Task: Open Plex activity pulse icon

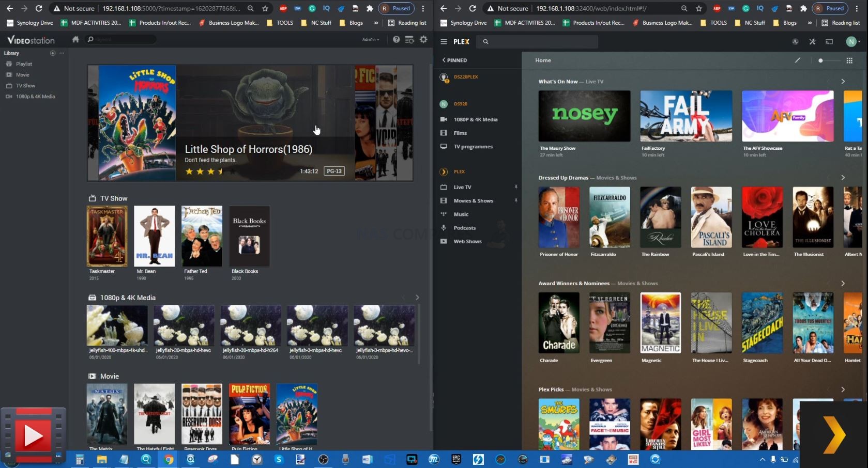Action: click(x=795, y=42)
